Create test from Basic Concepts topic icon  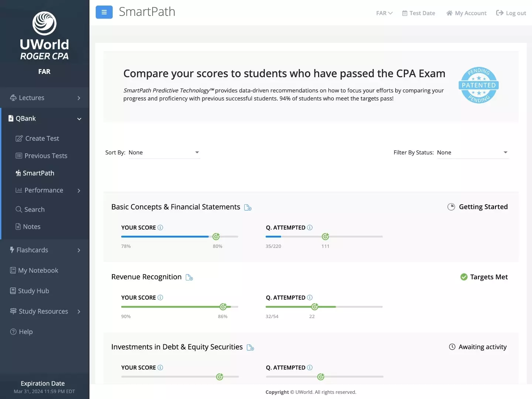click(x=248, y=208)
